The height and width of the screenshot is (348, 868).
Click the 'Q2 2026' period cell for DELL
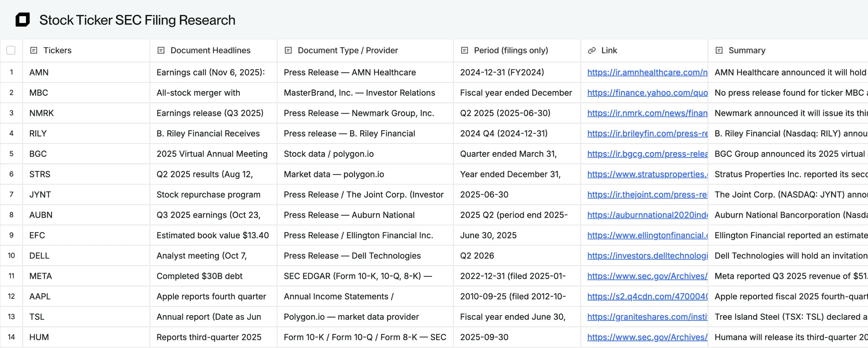coord(477,256)
